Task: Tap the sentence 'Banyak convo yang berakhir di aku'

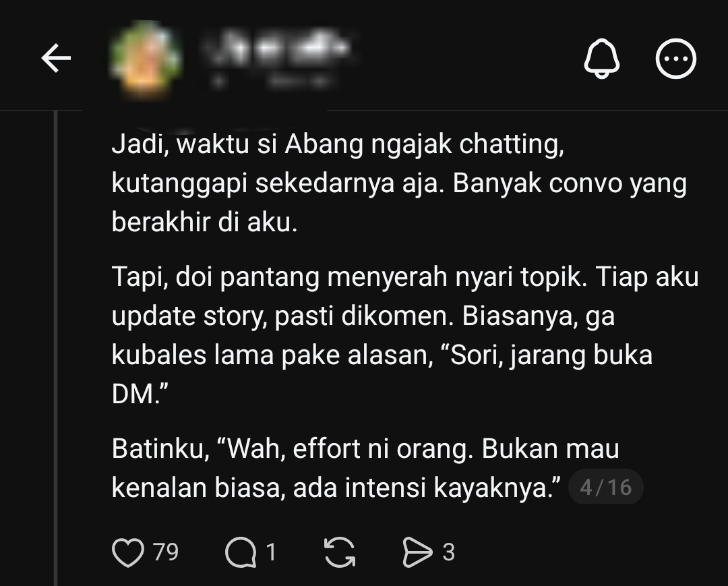Action: click(399, 203)
